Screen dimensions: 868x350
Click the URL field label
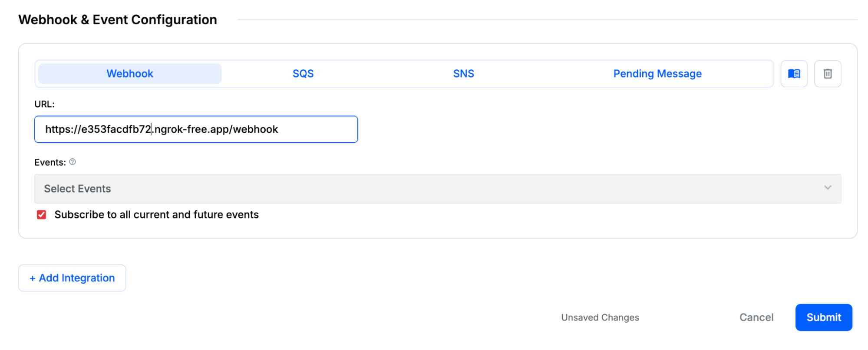[44, 104]
